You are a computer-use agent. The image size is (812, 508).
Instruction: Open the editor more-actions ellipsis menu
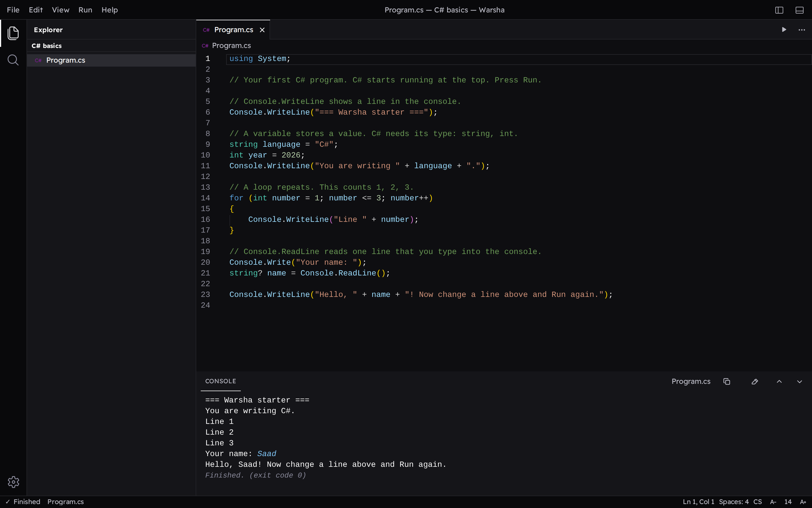pyautogui.click(x=802, y=30)
